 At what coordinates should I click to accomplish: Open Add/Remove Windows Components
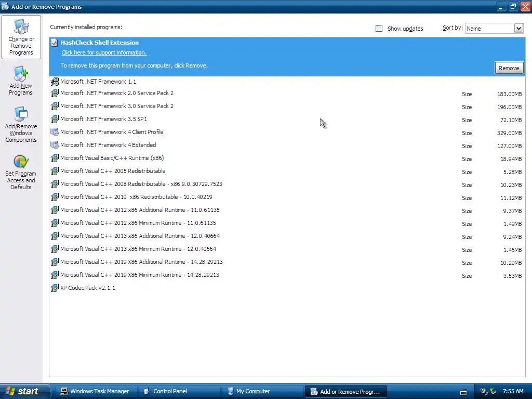21,125
